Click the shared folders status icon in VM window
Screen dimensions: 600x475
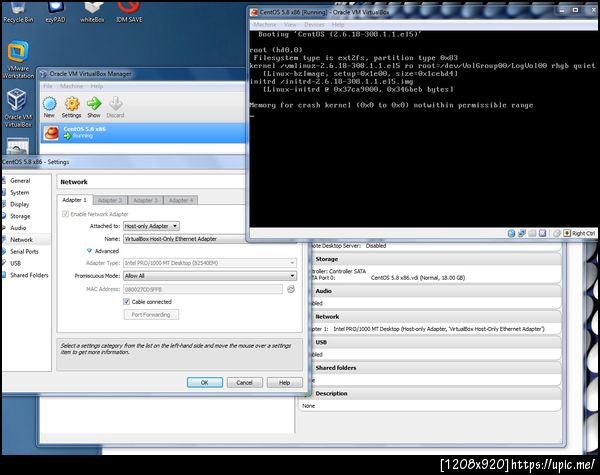coord(542,233)
